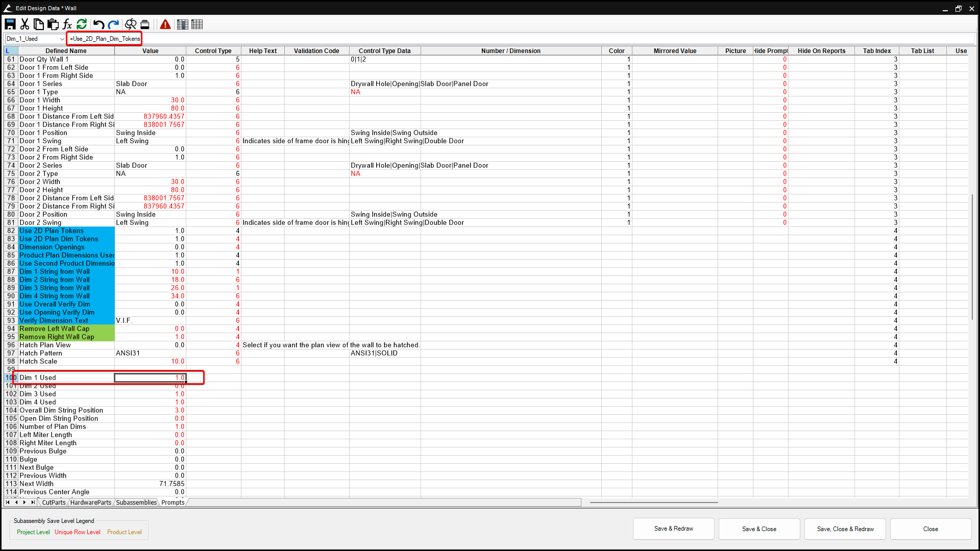Click the red warning triangle icon

(x=165, y=24)
